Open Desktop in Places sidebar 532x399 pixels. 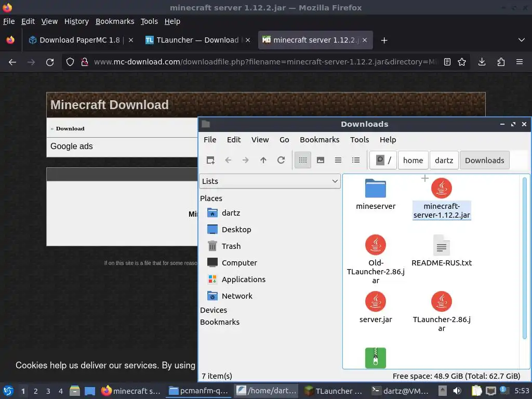(x=229, y=230)
